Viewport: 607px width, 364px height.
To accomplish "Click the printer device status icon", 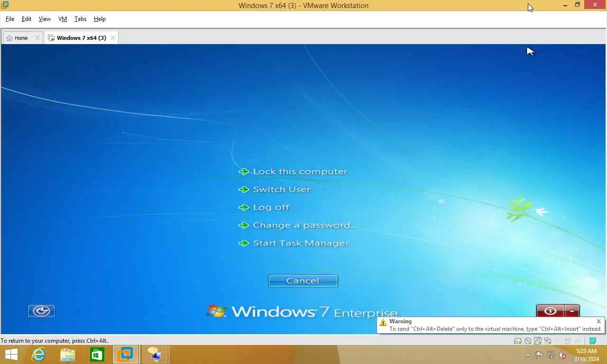I will 568,341.
